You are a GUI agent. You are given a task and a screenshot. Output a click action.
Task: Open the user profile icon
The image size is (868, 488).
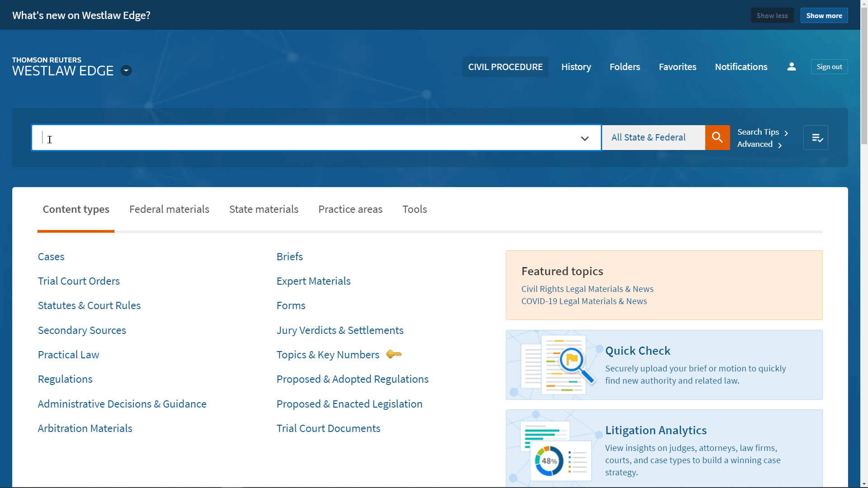point(791,67)
